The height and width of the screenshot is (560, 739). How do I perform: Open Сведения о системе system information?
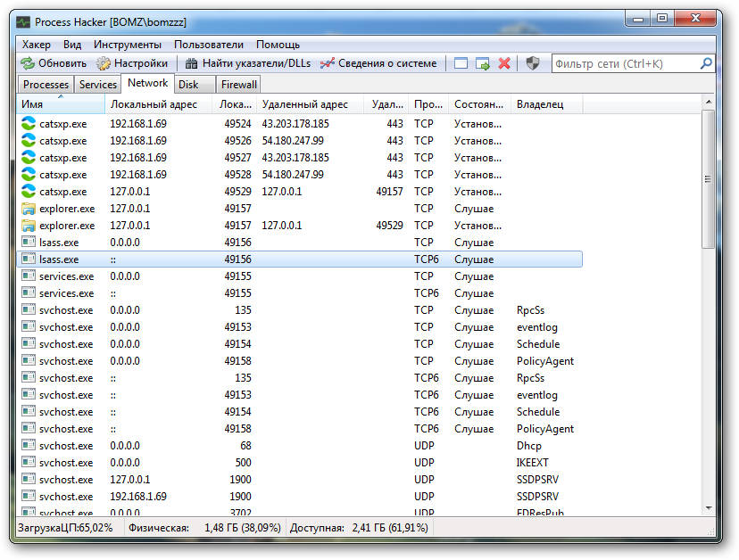[378, 63]
